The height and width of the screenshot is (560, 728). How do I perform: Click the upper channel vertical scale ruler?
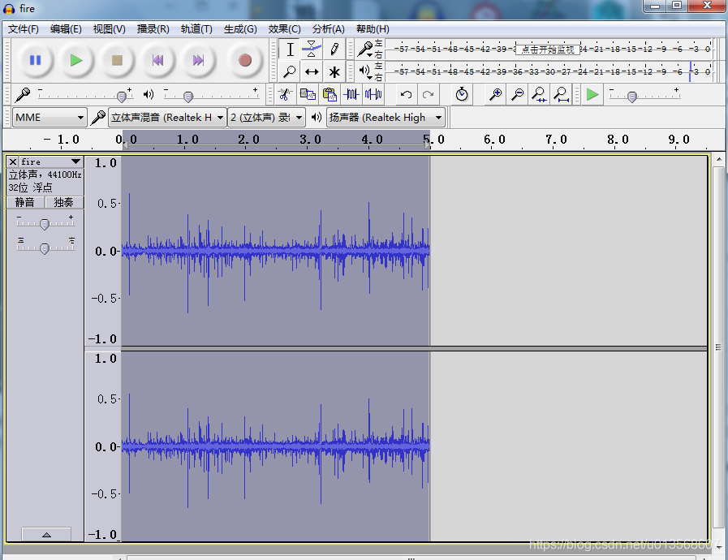point(103,251)
